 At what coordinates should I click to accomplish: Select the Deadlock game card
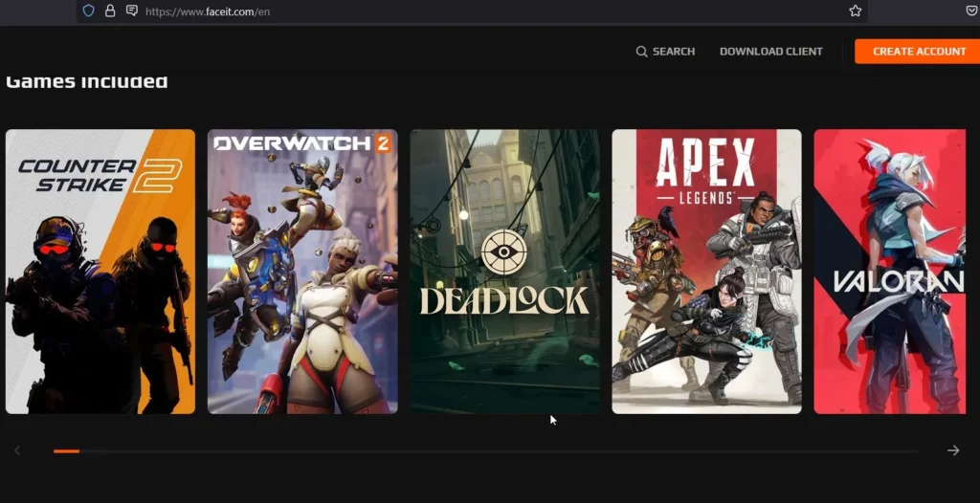[x=504, y=272]
